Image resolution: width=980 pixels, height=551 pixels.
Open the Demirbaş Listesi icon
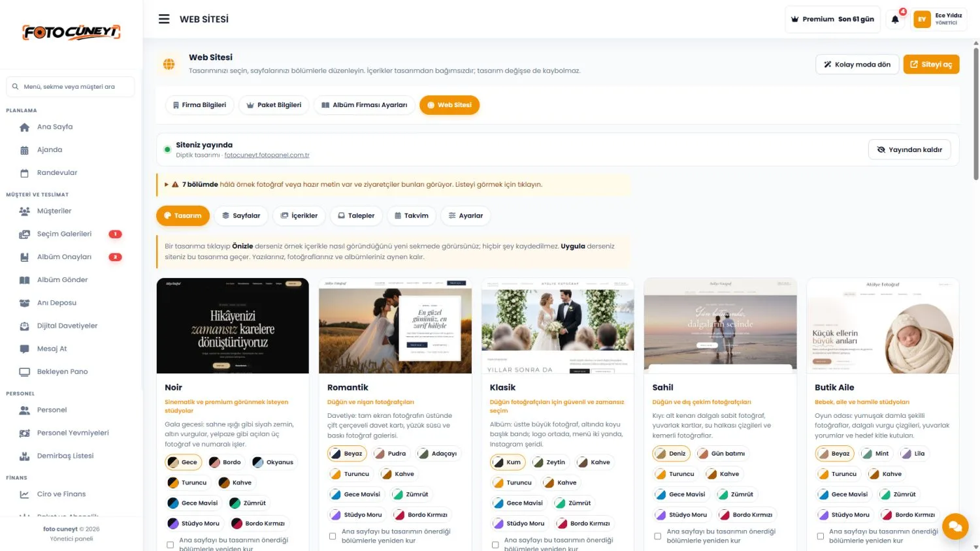[x=24, y=456]
